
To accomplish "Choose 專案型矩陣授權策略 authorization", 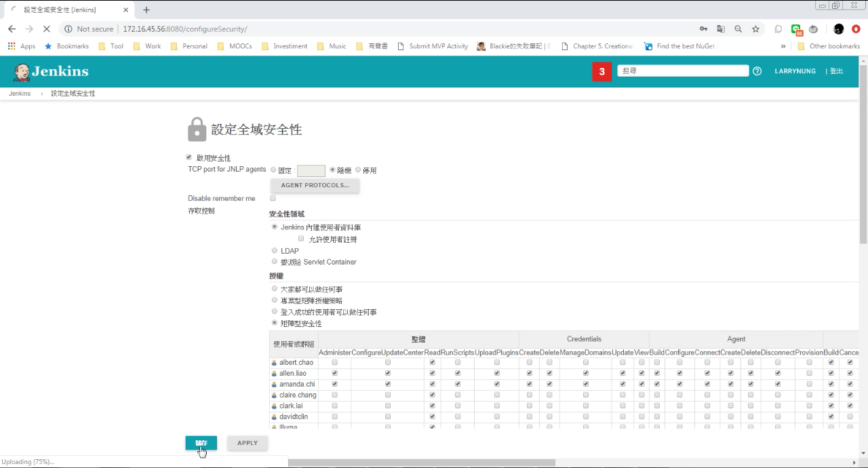I will click(275, 300).
